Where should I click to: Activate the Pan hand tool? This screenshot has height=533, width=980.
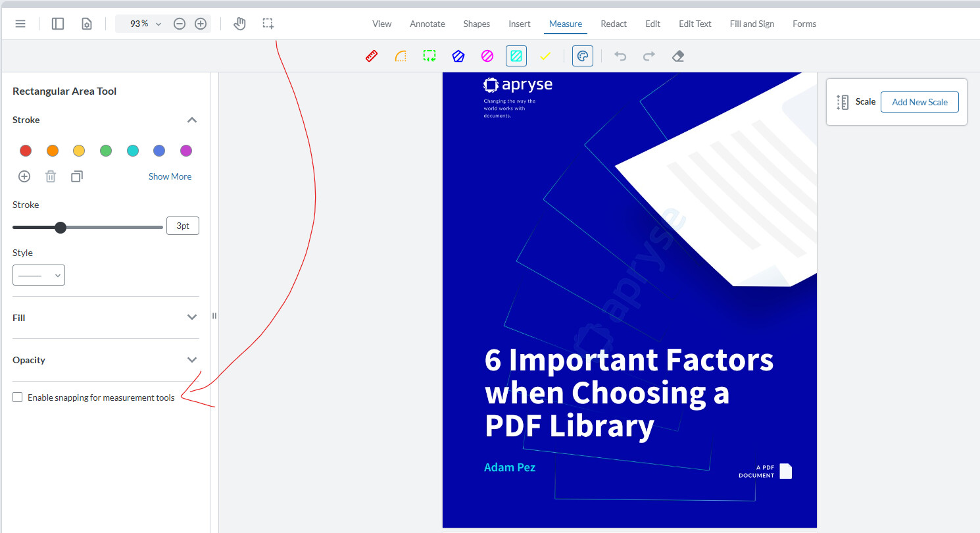coord(239,24)
